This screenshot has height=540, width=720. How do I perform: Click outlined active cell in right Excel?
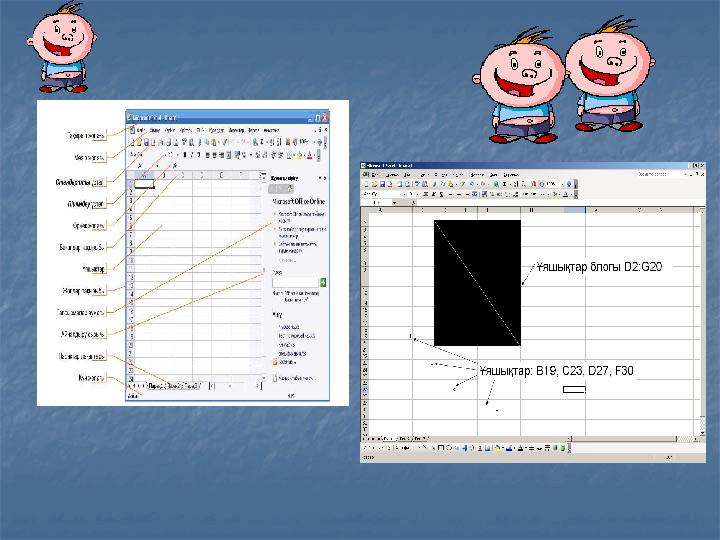coord(574,390)
